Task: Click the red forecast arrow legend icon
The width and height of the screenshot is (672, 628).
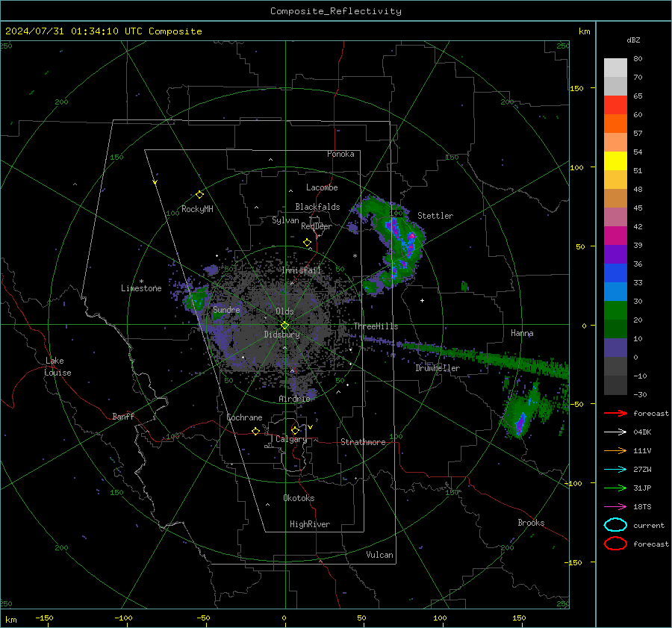Action: click(x=615, y=413)
